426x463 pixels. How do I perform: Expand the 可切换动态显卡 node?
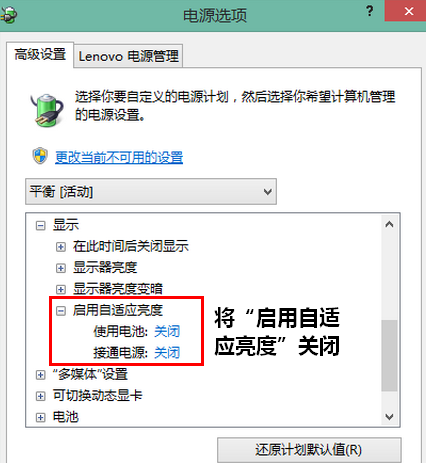pos(40,396)
